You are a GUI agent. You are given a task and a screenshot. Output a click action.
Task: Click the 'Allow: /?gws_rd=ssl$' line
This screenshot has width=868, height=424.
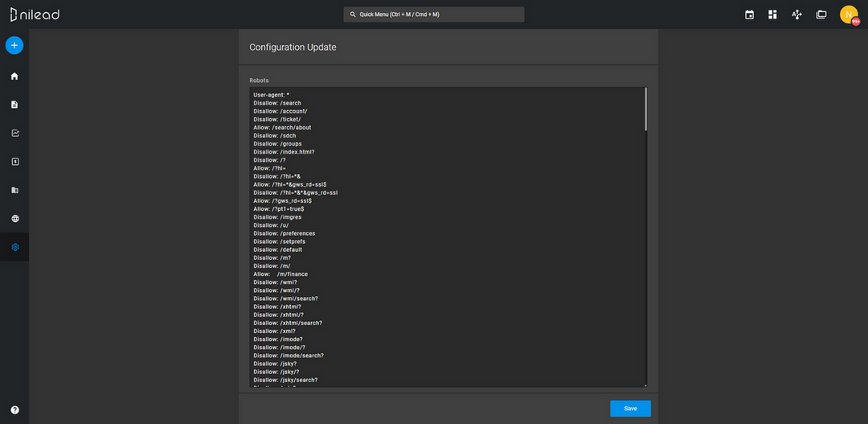(282, 200)
